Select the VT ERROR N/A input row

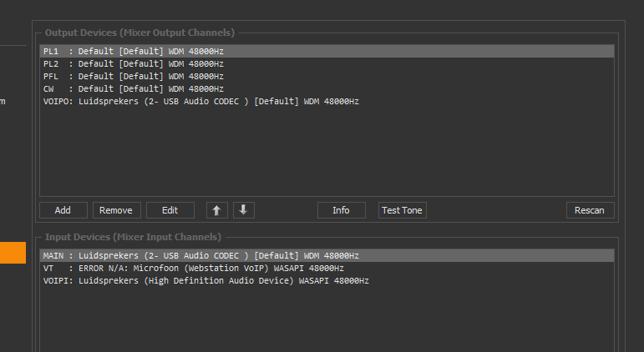tap(192, 269)
